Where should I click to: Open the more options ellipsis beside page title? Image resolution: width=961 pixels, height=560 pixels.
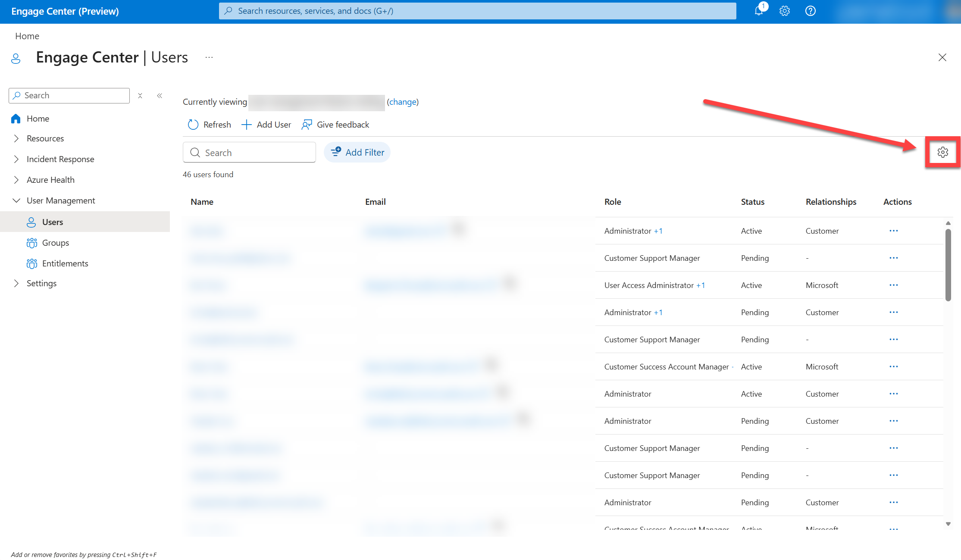[x=209, y=57]
